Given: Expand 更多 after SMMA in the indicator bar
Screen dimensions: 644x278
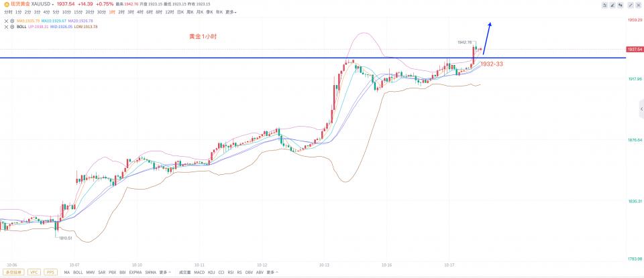Looking at the screenshot, I should click(164, 273).
